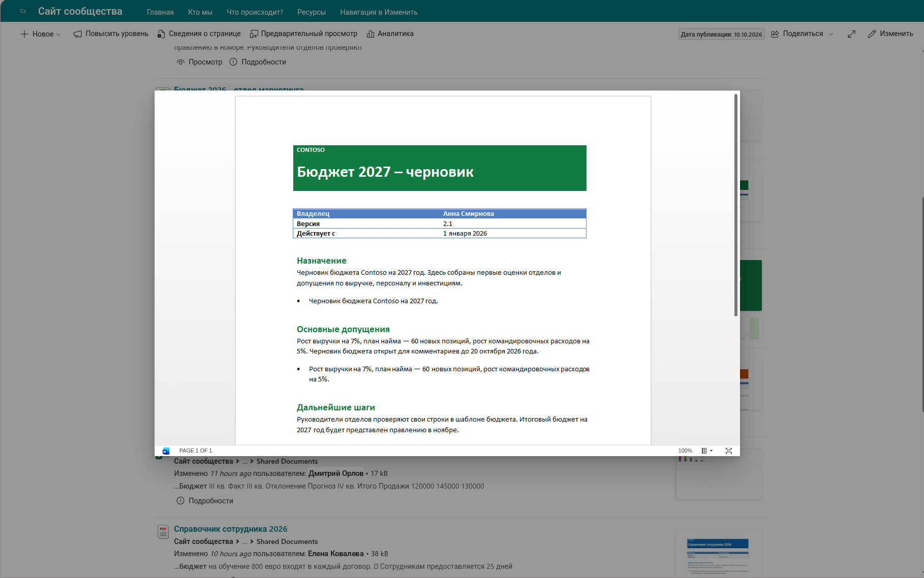Screen dimensions: 924x578
Task: Open the Ресурсы navigation item
Action: [x=312, y=12]
